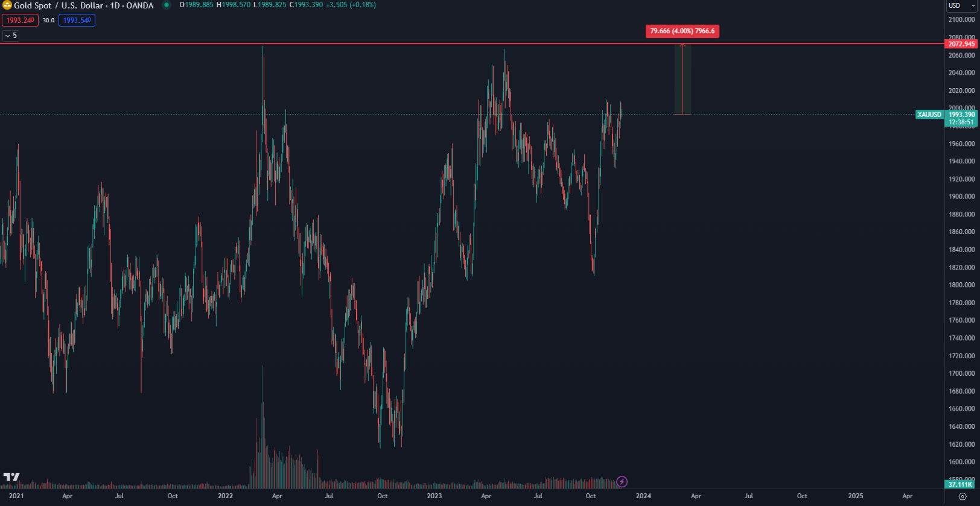Expand the collapsed indicators legend showing 5

11,36
